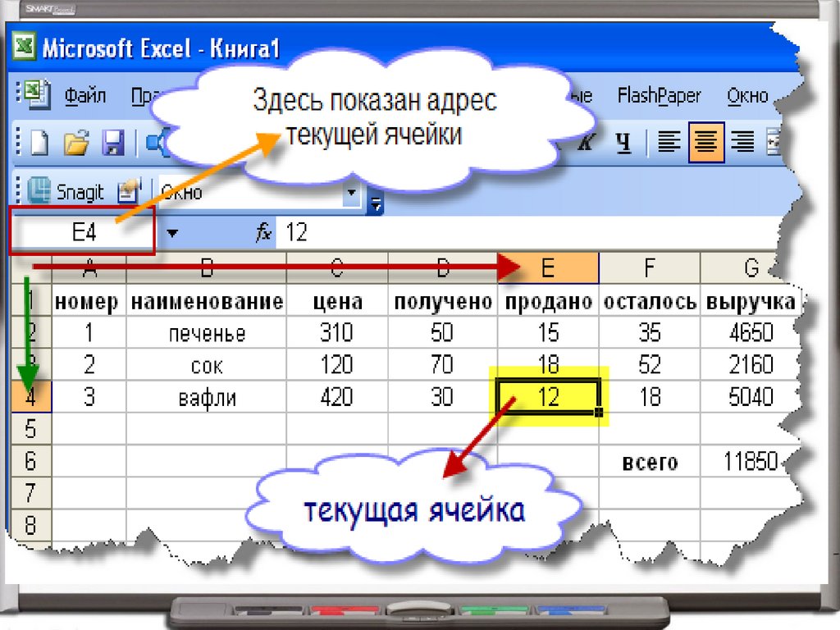
Task: Open the Окно menu
Action: coord(747,97)
